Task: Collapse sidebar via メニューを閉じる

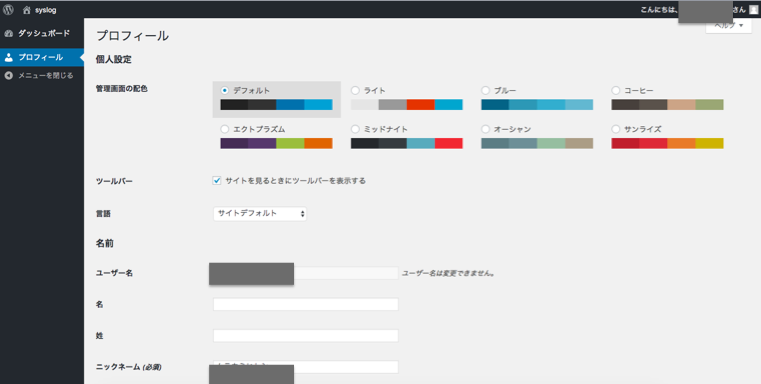Action: (x=46, y=76)
